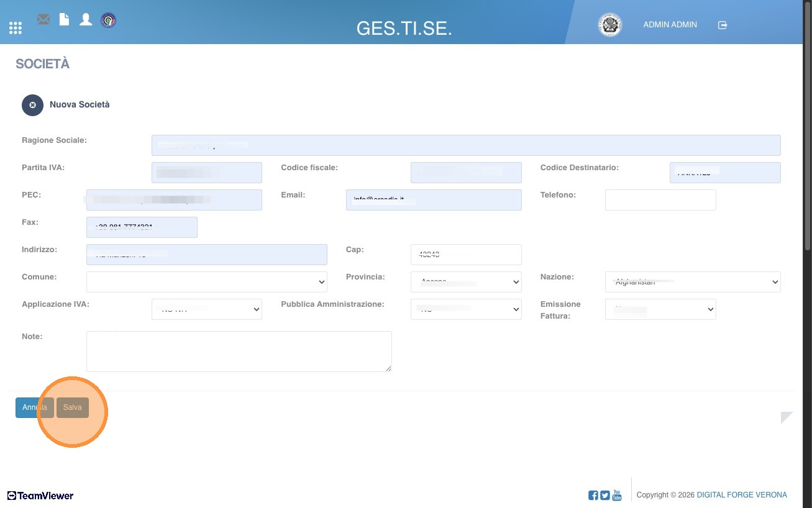Open the apps grid menu
The image size is (812, 508).
pos(16,28)
